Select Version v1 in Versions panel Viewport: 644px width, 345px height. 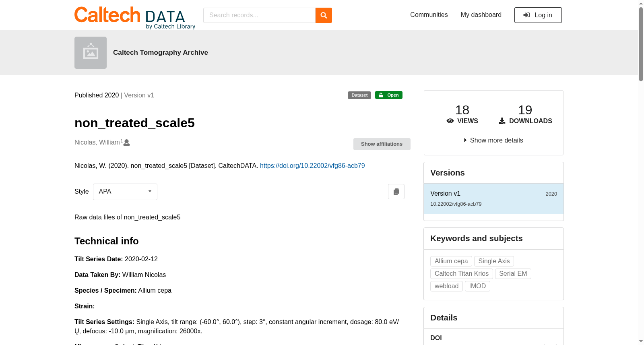click(x=493, y=199)
